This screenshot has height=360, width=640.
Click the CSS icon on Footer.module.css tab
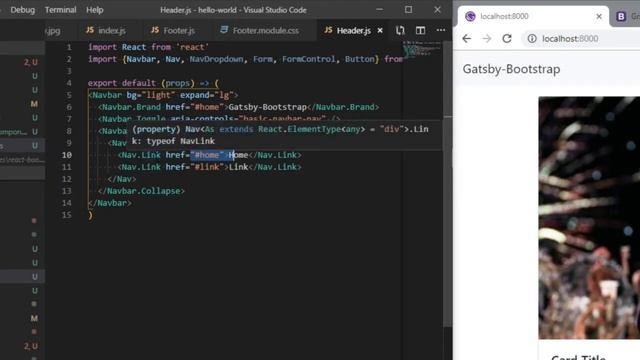point(224,29)
